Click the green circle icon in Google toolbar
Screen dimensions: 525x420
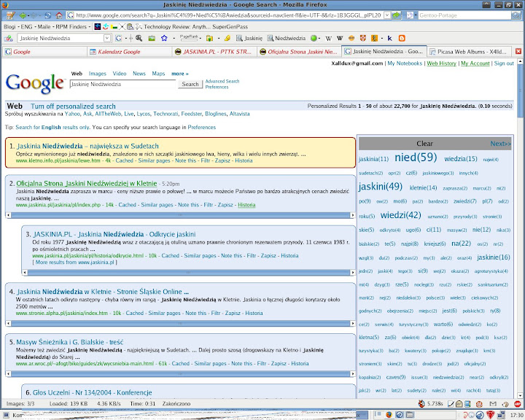click(314, 38)
